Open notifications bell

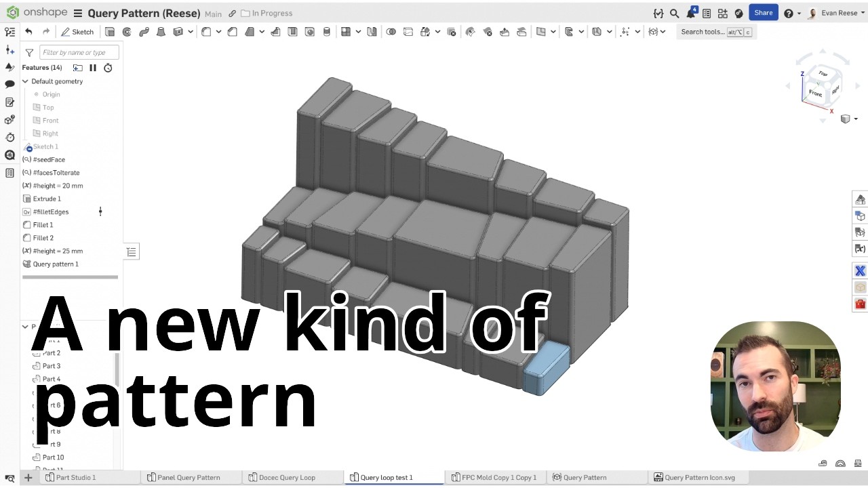691,13
